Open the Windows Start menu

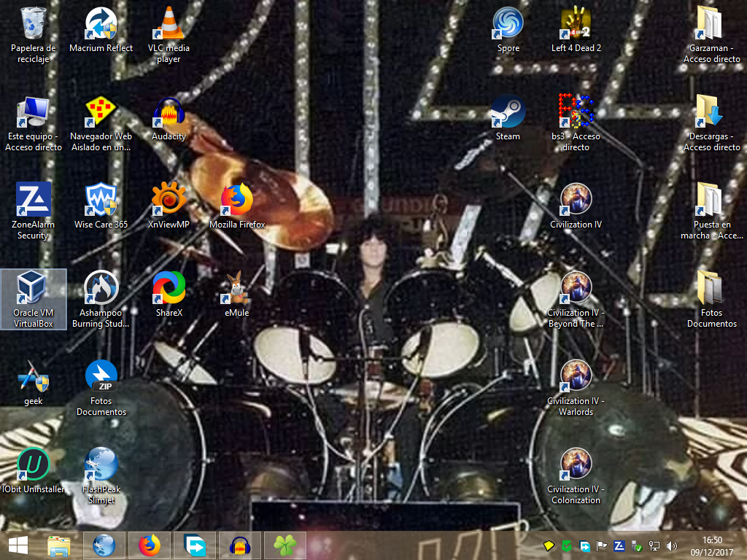[x=18, y=545]
